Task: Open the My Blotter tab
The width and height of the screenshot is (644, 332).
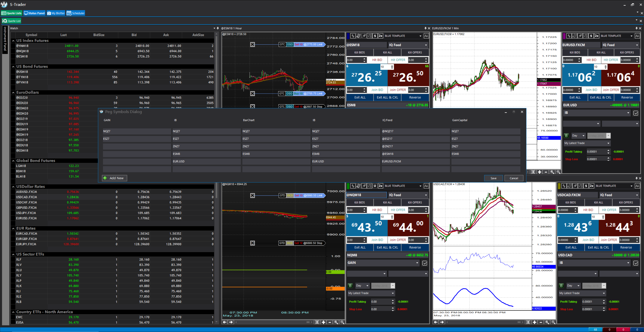Action: click(x=56, y=13)
